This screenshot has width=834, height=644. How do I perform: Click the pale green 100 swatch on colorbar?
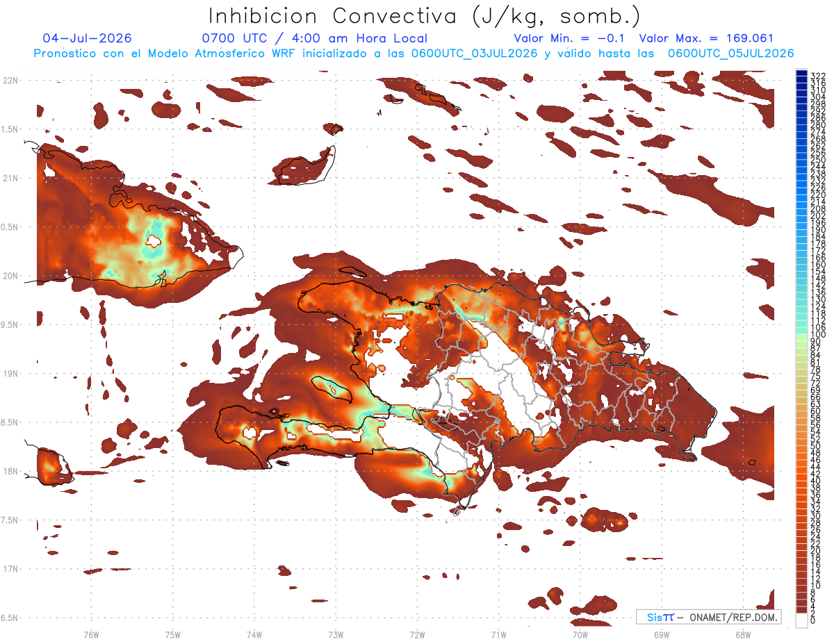pos(801,336)
